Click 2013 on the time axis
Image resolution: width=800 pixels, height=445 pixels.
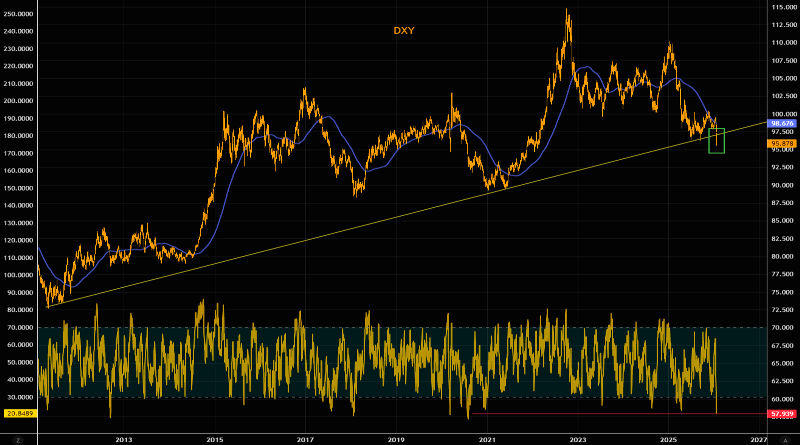124,438
